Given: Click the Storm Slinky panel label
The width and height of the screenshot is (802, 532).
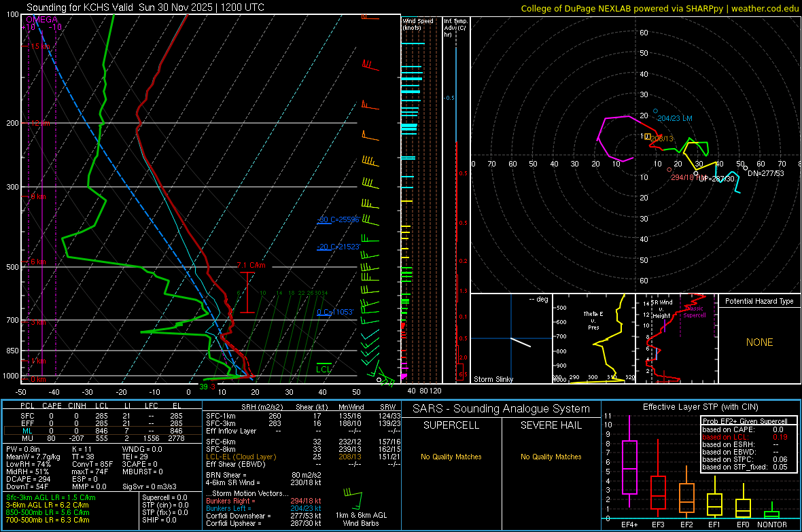Looking at the screenshot, I should pos(493,379).
